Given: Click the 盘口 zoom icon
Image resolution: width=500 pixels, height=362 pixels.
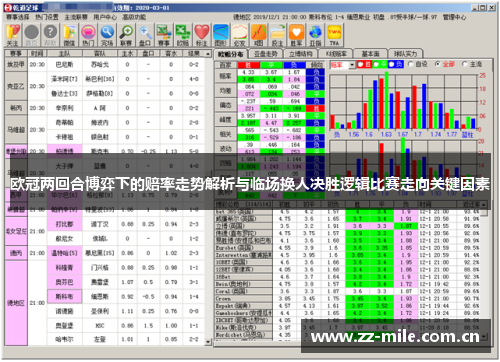Looking at the screenshot, I should 145,35.
